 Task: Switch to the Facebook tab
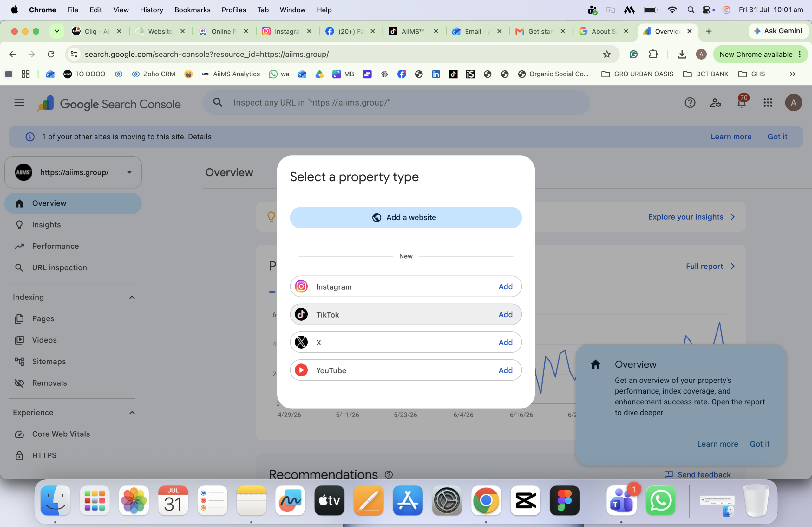[350, 31]
